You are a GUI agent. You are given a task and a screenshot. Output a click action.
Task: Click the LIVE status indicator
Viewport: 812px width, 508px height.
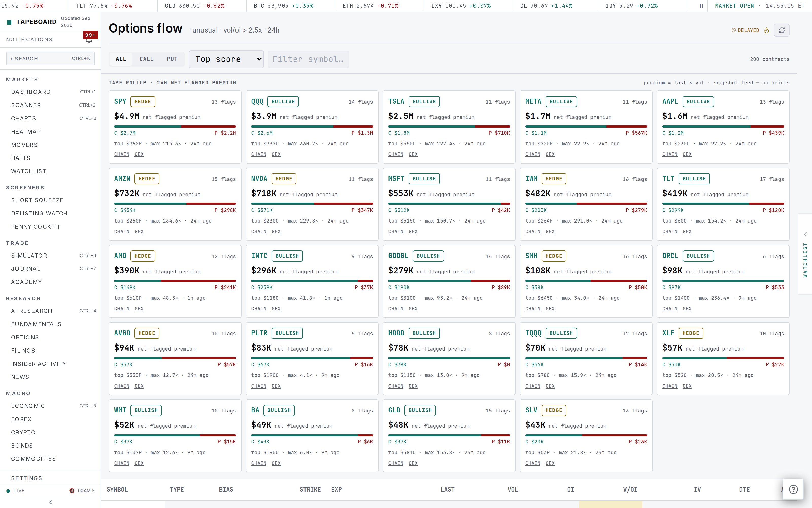click(x=15, y=490)
